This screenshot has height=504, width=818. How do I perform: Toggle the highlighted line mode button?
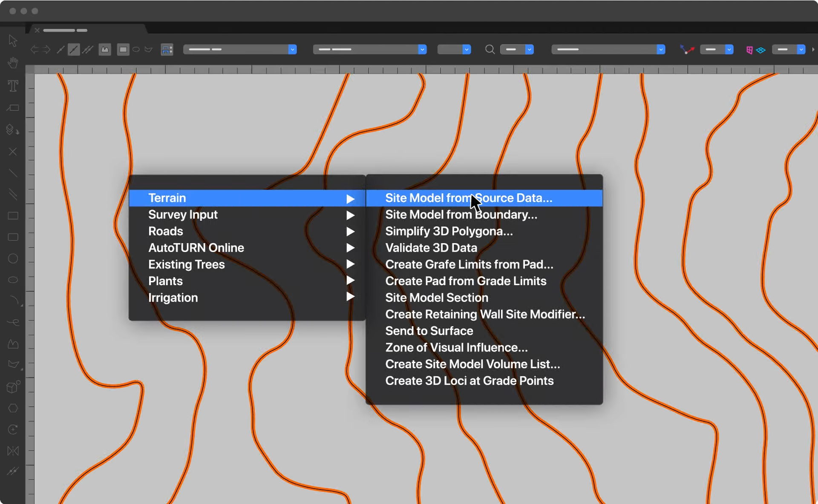(x=74, y=50)
